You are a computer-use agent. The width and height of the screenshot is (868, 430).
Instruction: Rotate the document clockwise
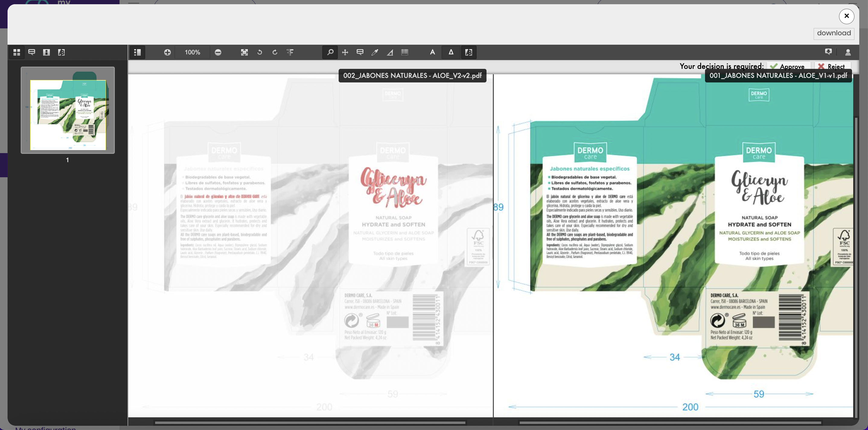[x=275, y=52]
